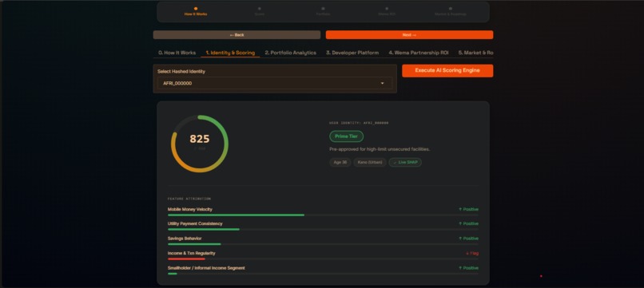Click Positive indicator for Utility Payment Consistency
This screenshot has height=288, width=644.
point(468,223)
